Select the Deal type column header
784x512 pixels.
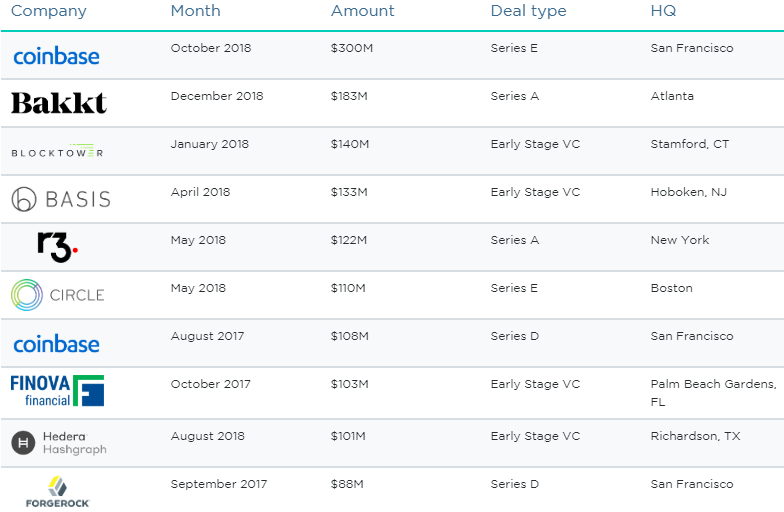(x=528, y=11)
